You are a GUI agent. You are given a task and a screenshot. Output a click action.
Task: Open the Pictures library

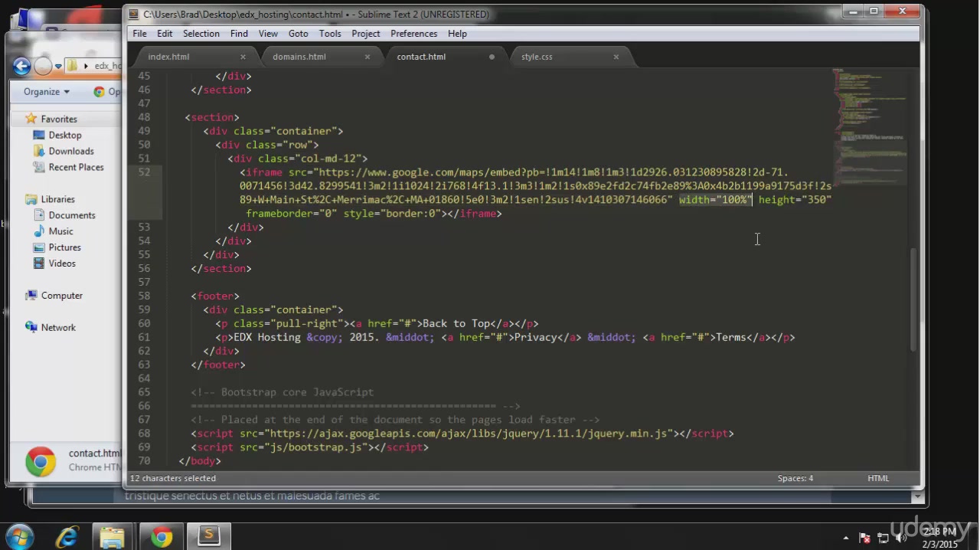pos(64,247)
